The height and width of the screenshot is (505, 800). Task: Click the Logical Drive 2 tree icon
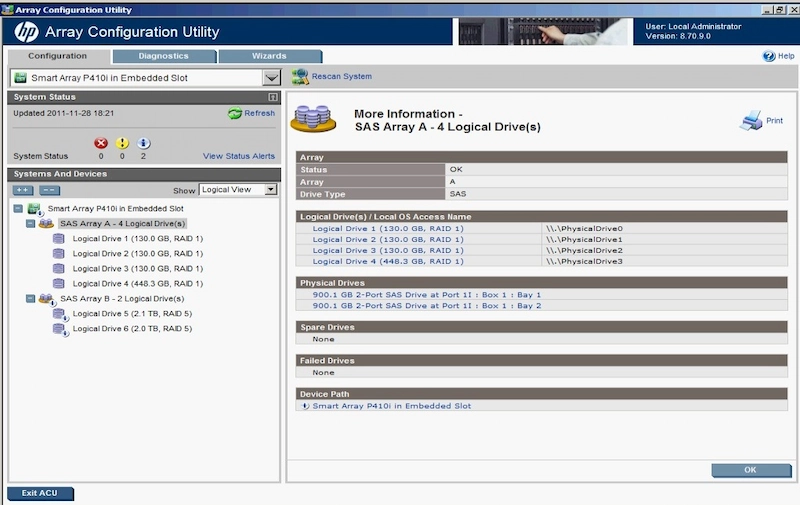[x=59, y=254]
